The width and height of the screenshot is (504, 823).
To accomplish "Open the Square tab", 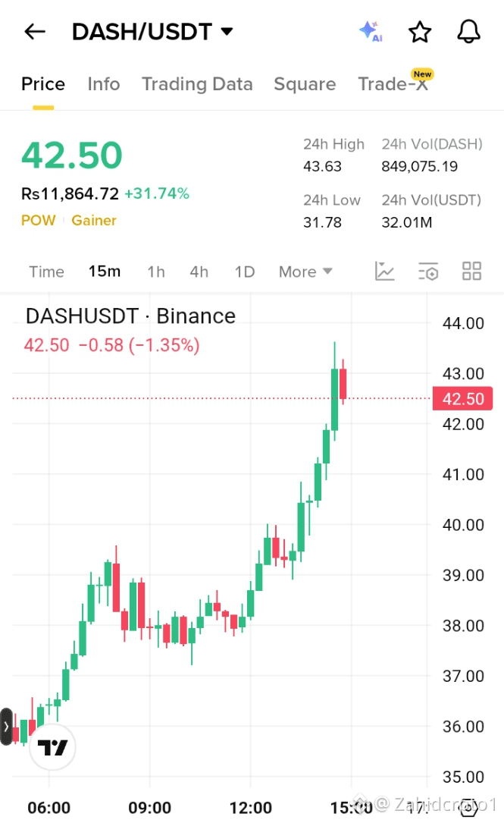I will click(305, 84).
